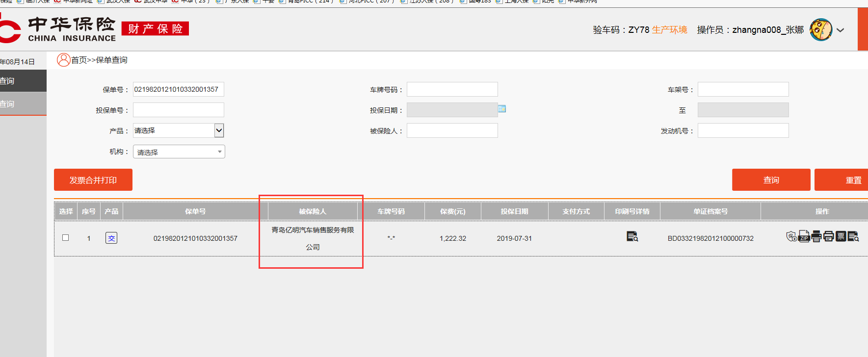The height and width of the screenshot is (357, 868).
Task: Open the 产品 dropdown
Action: pos(179,130)
